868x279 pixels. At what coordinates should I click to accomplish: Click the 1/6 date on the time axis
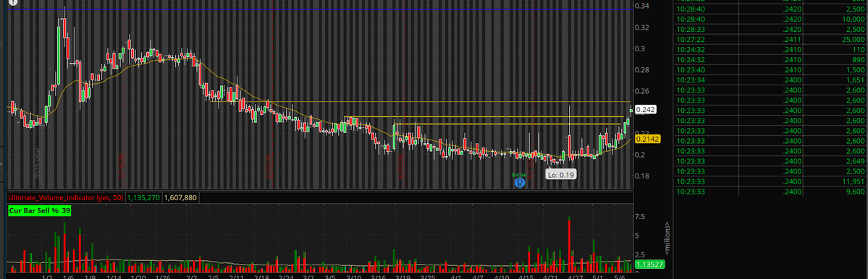coord(69,276)
